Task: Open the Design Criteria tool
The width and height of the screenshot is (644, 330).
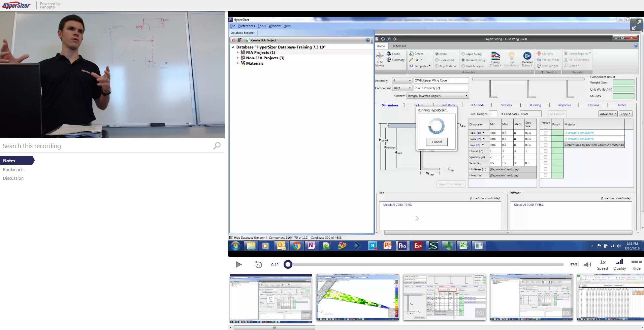Action: 495,59
